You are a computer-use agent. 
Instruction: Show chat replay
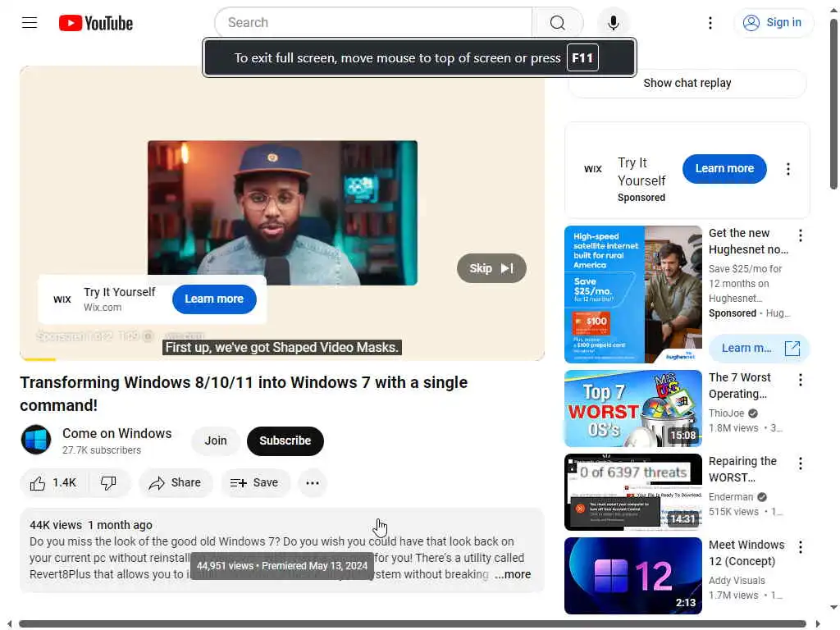click(x=687, y=83)
